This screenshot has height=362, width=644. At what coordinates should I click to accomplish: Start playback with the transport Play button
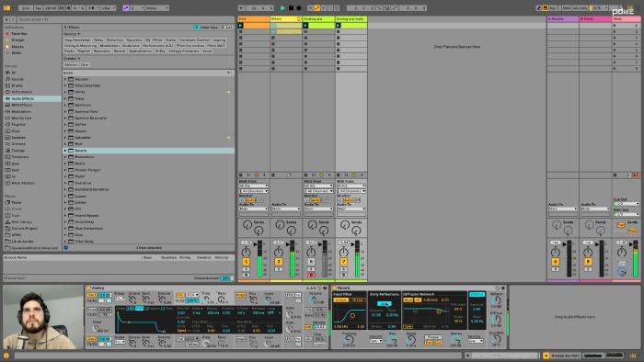282,7
